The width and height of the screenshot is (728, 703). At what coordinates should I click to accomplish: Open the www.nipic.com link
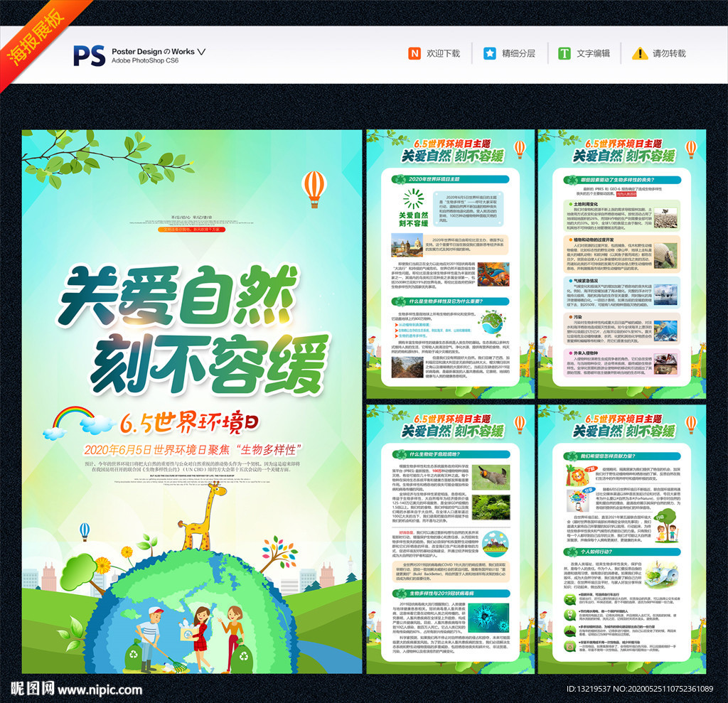point(100,689)
